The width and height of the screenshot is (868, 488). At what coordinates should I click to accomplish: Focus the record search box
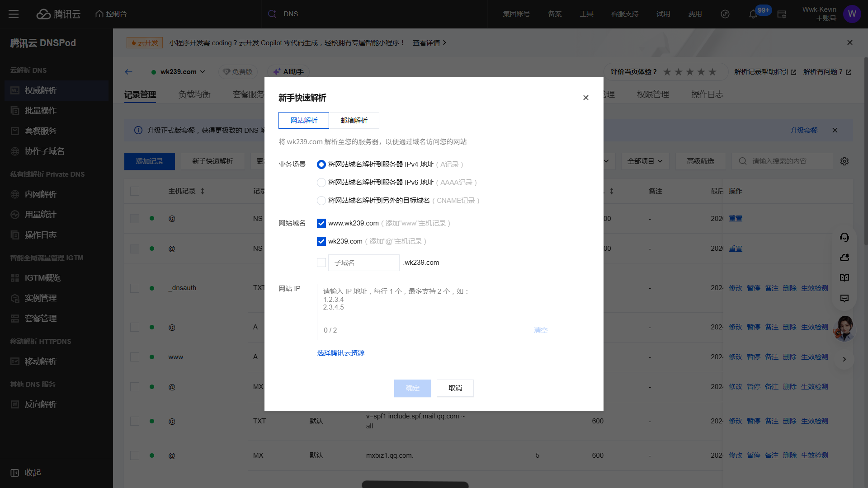pos(782,161)
